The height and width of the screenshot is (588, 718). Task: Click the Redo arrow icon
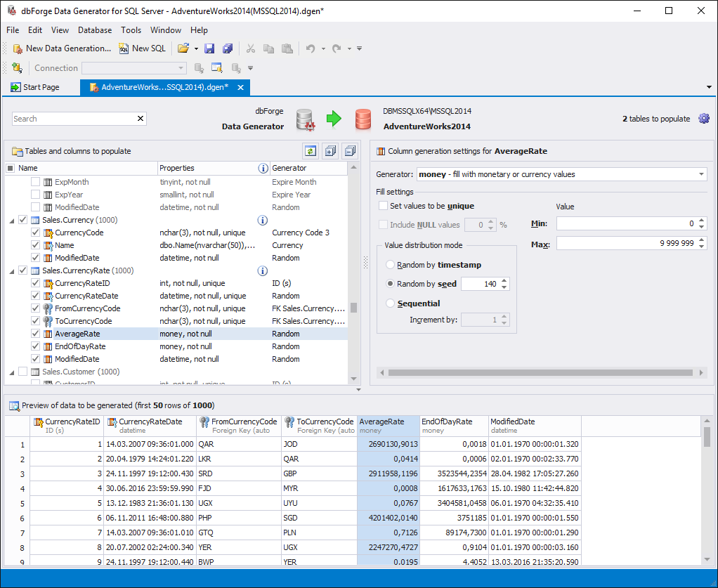tap(337, 48)
